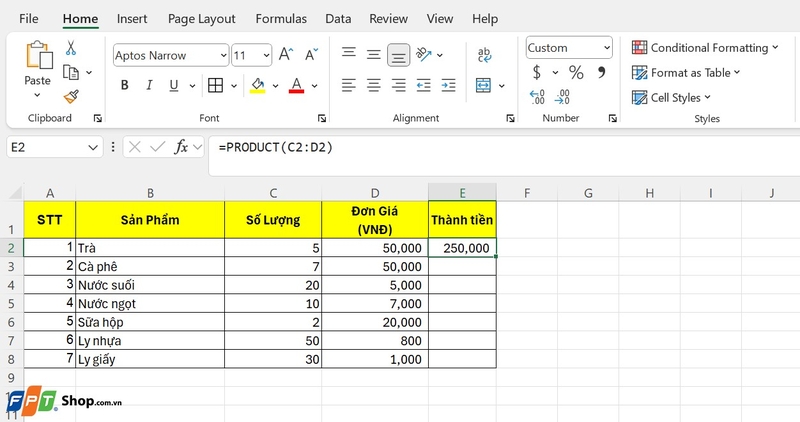
Task: Open fill color dropdown arrow
Action: 275,86
